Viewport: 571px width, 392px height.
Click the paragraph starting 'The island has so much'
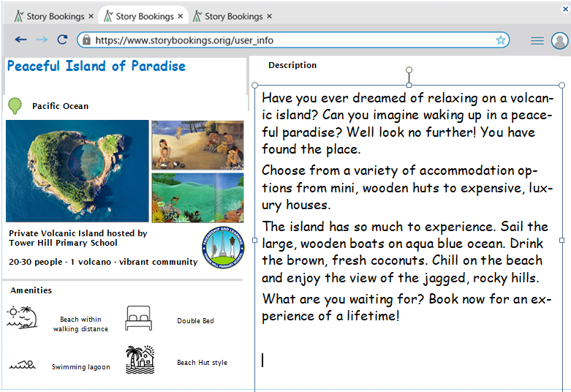tap(405, 252)
